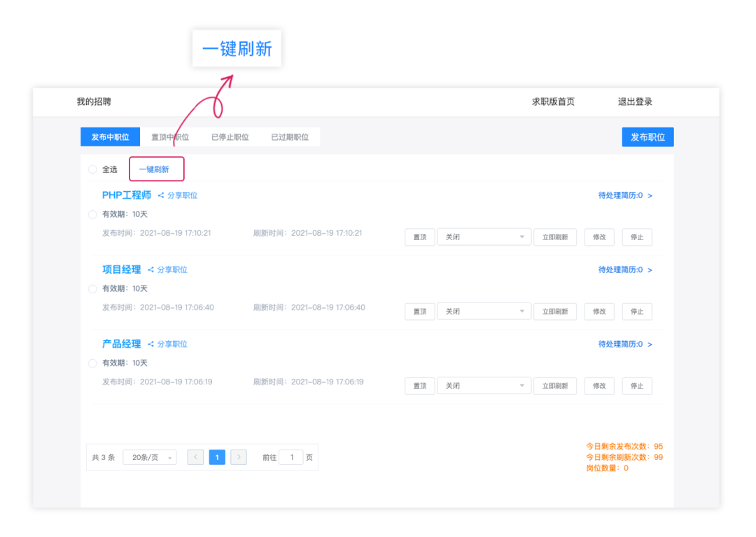Screen dimensions: 756x537
Task: Select the 全选 checkbox
Action: pyautogui.click(x=92, y=169)
